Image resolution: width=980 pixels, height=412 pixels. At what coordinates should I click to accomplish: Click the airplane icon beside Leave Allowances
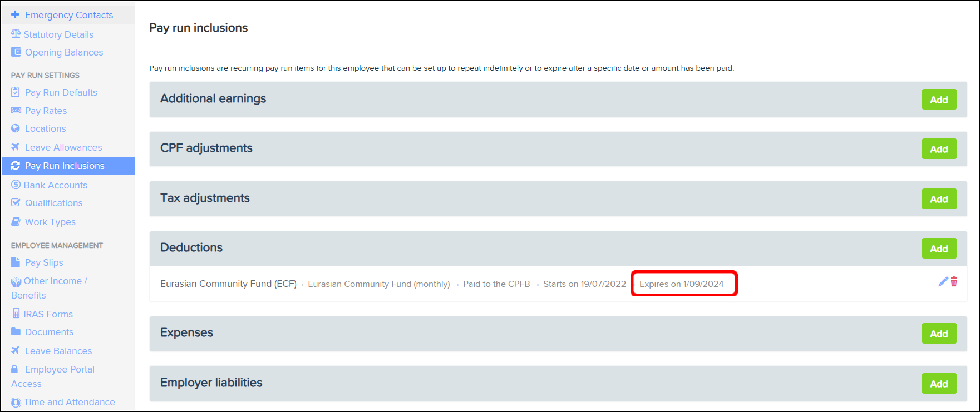tap(16, 147)
